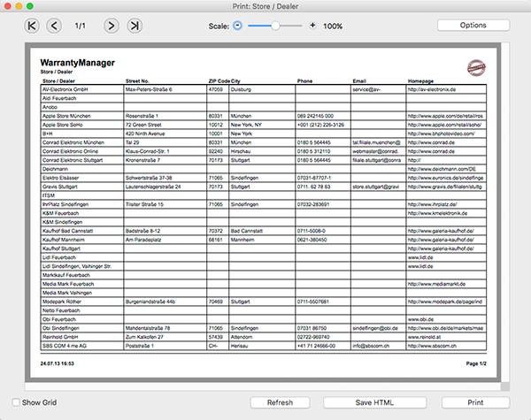531x420 pixels.
Task: Click IhrPlatz Sindelfingen cell
Action: click(82, 204)
